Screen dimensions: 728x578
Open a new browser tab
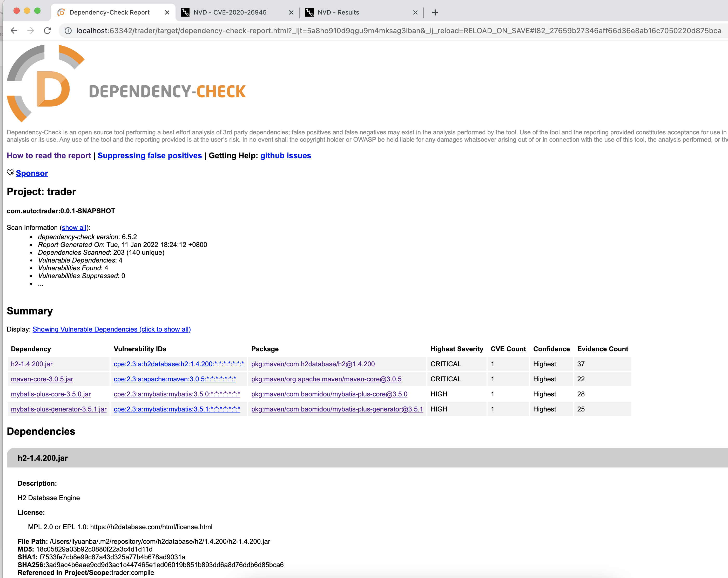pyautogui.click(x=435, y=12)
